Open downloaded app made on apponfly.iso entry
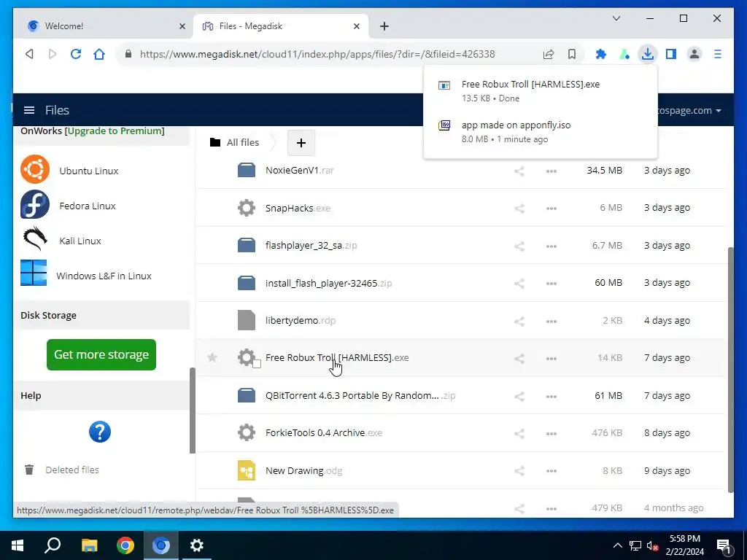 click(541, 131)
